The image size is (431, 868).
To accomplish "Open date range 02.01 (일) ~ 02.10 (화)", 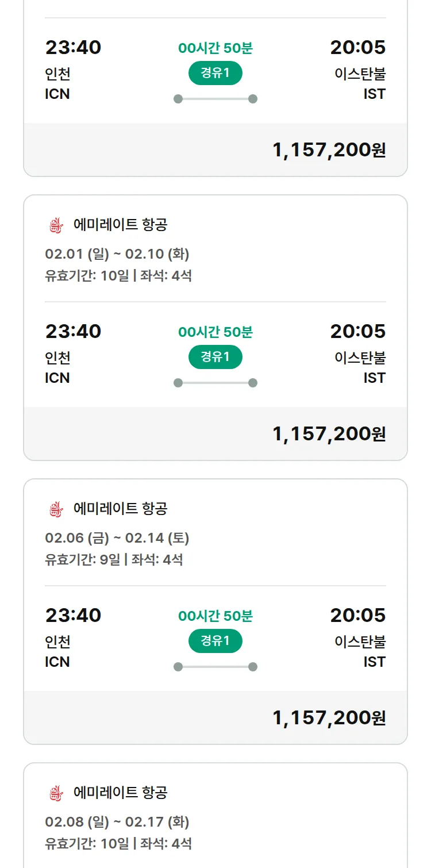I will (117, 254).
